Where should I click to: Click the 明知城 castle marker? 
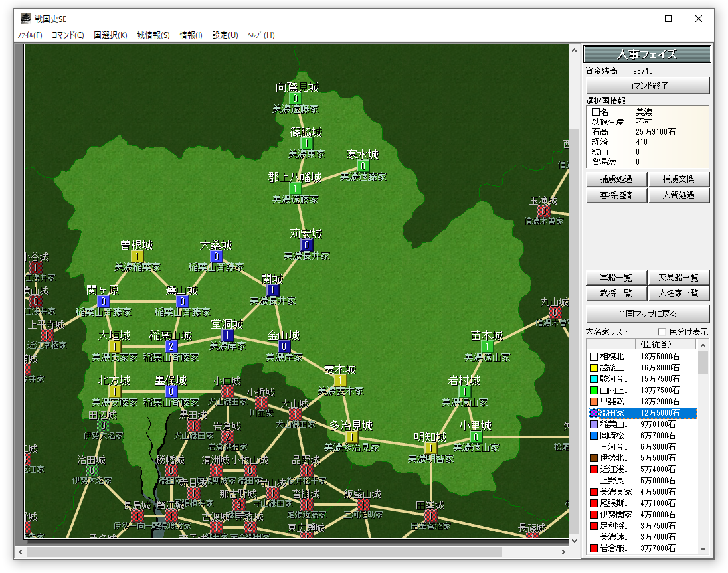[x=430, y=448]
